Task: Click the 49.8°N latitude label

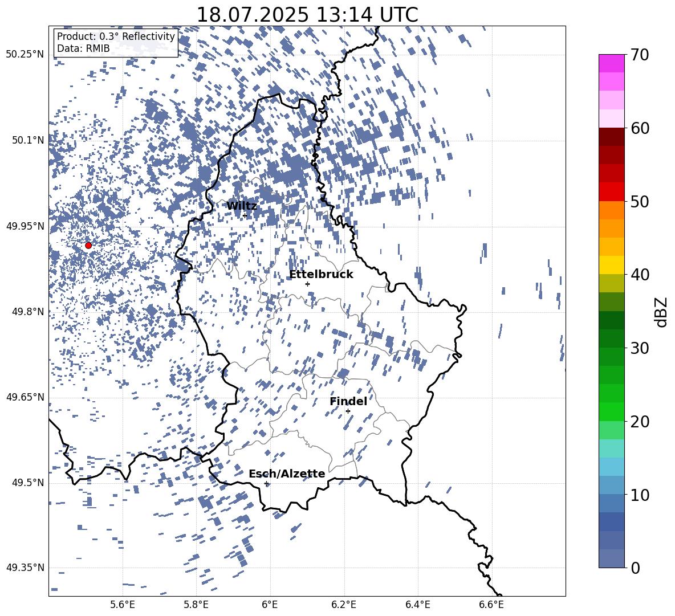Action: pos(27,312)
